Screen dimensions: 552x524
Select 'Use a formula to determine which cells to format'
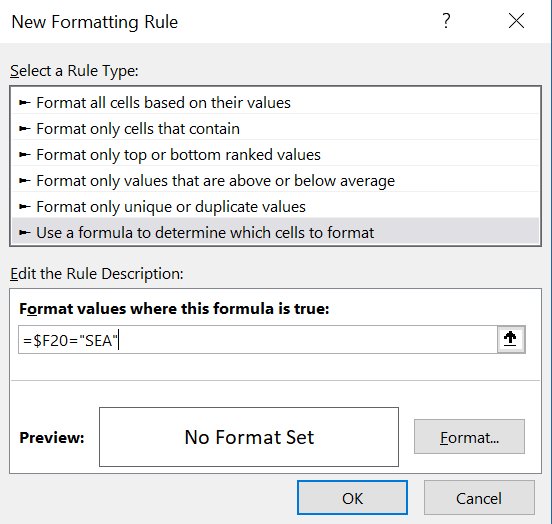point(275,232)
